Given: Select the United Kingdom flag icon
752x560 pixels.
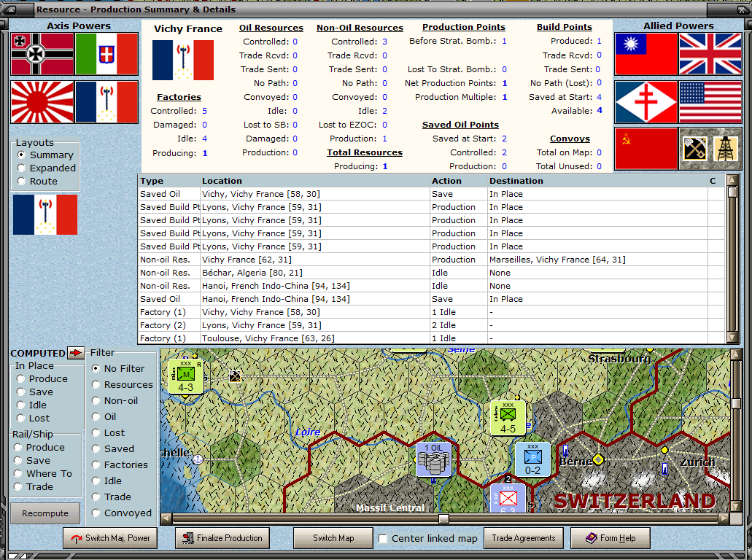Looking at the screenshot, I should point(710,54).
